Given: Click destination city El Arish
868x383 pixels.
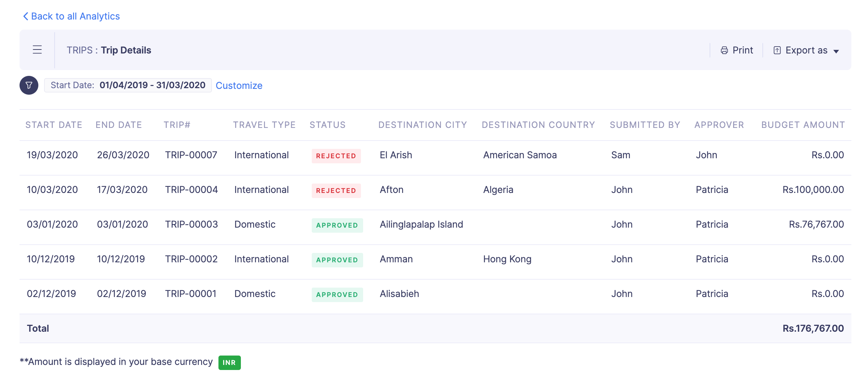Looking at the screenshot, I should pyautogui.click(x=396, y=155).
